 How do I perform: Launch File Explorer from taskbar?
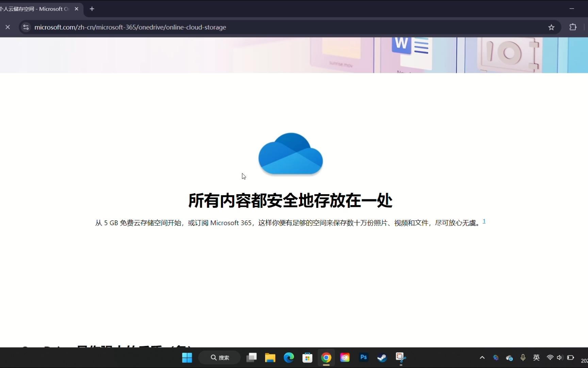point(270,357)
